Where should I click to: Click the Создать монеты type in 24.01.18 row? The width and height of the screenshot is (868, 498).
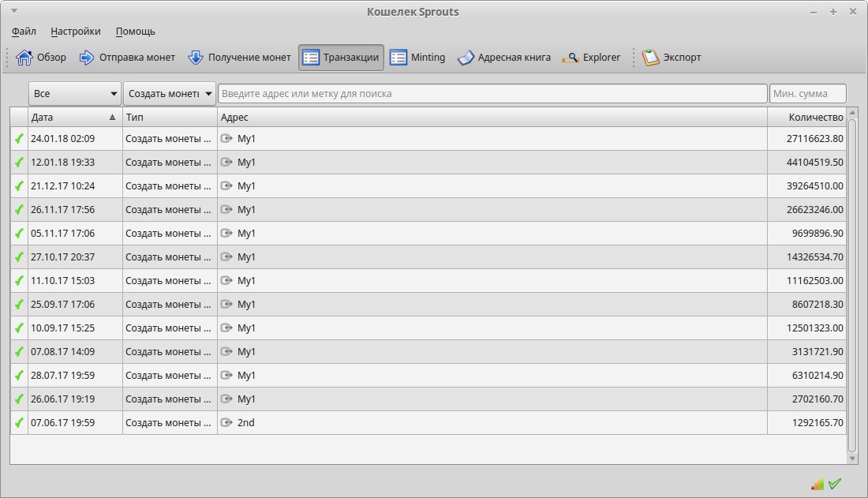168,138
